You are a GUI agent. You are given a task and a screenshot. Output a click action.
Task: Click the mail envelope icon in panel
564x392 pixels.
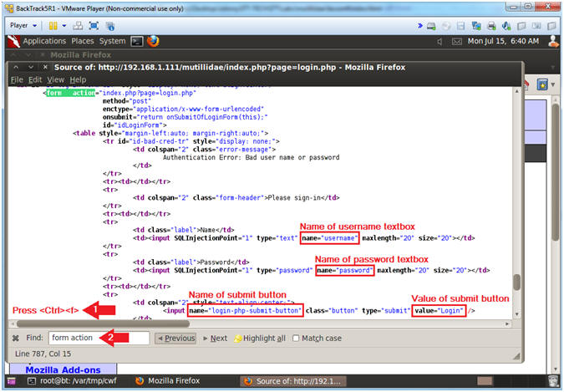[x=456, y=42]
